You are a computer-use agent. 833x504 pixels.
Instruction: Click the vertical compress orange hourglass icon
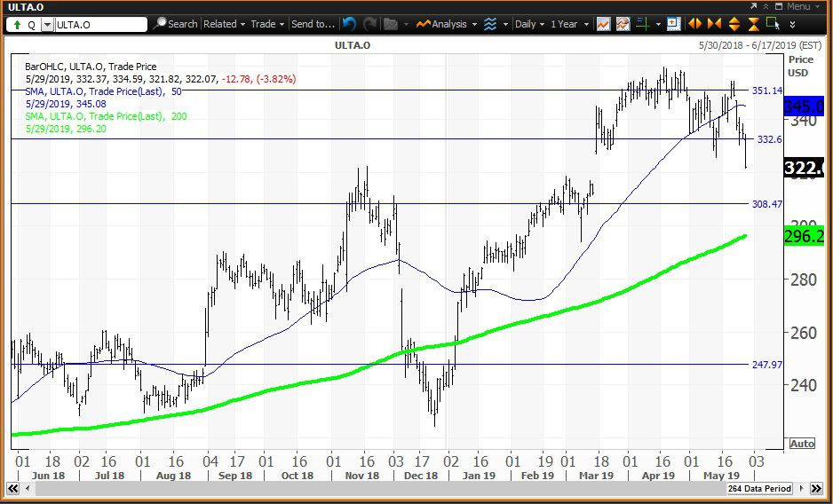tap(754, 24)
